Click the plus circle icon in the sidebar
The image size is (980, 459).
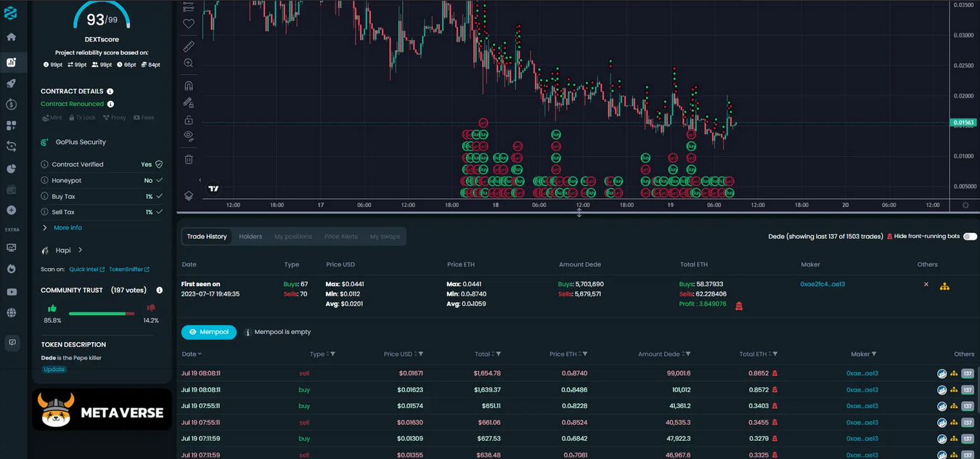(x=11, y=211)
